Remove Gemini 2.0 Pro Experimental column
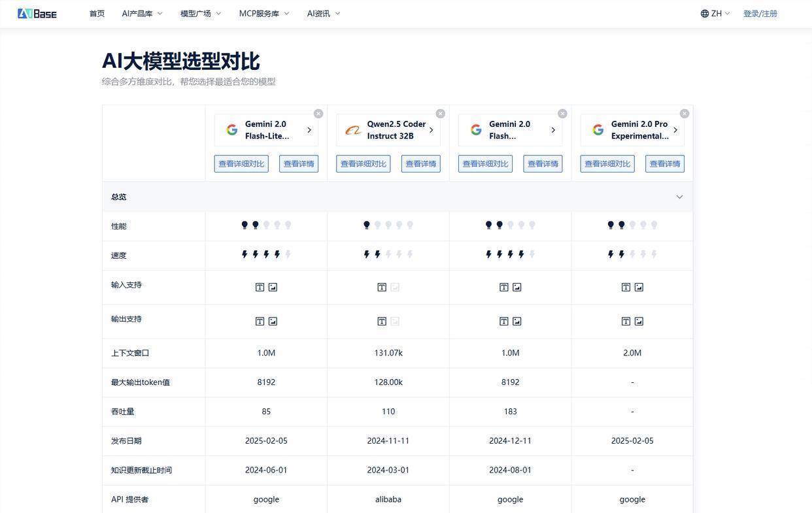Viewport: 812px width, 513px height. [685, 114]
